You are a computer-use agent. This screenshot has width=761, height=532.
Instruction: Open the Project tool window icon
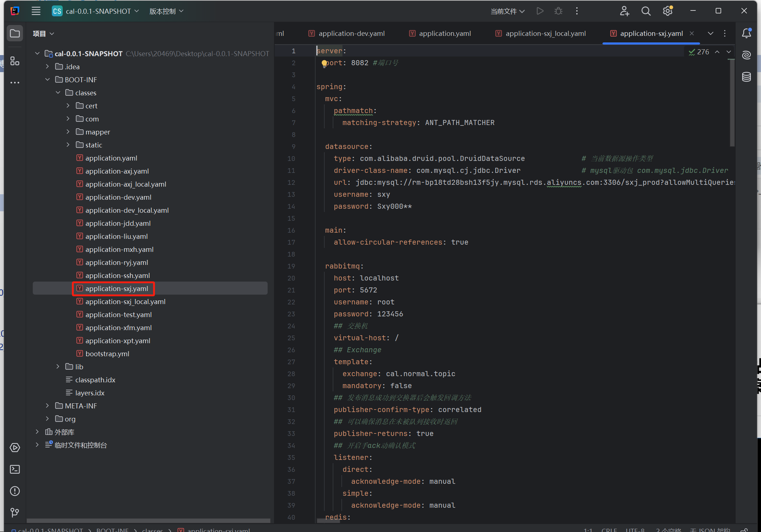(15, 34)
